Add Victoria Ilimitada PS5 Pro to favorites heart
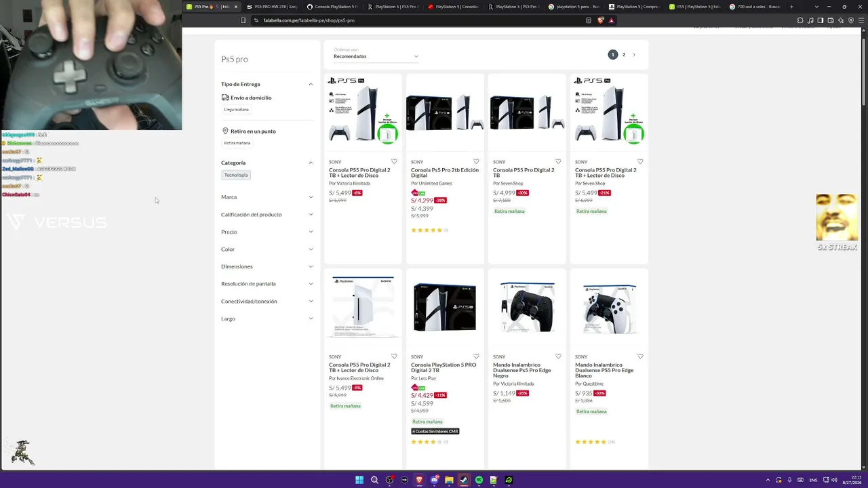This screenshot has height=488, width=868. pos(394,161)
